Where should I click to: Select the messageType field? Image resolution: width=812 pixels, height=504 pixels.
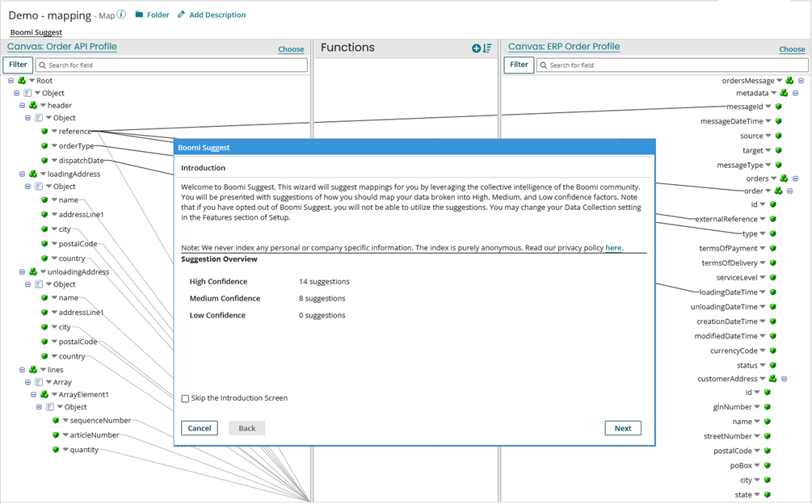(740, 165)
